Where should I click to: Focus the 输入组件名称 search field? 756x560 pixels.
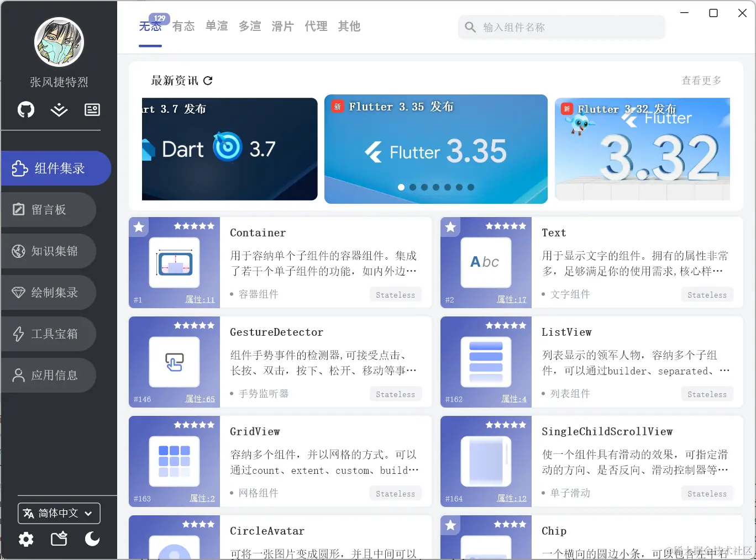tap(561, 27)
